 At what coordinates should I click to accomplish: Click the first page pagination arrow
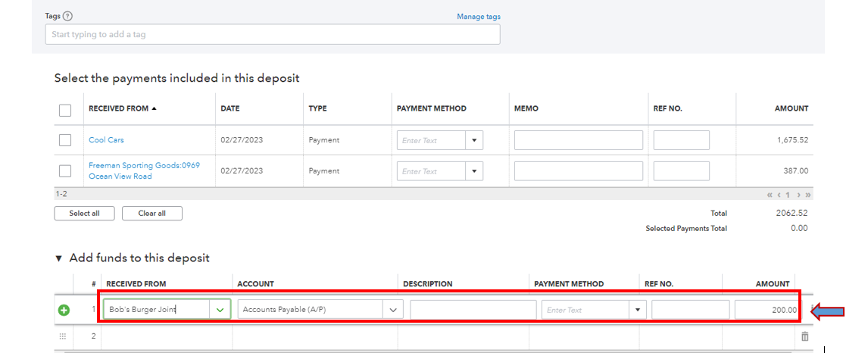click(770, 195)
